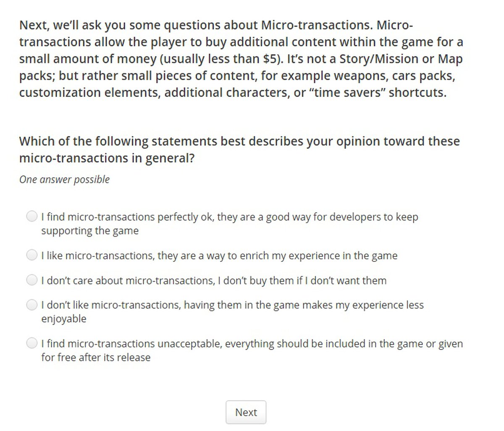Mark the 'micro-transactions unacceptable' radio button
This screenshot has height=431, width=504.
tap(32, 343)
